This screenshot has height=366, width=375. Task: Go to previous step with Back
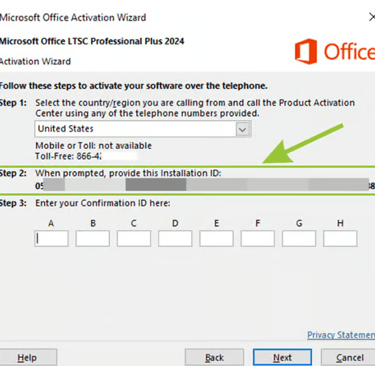click(x=214, y=358)
